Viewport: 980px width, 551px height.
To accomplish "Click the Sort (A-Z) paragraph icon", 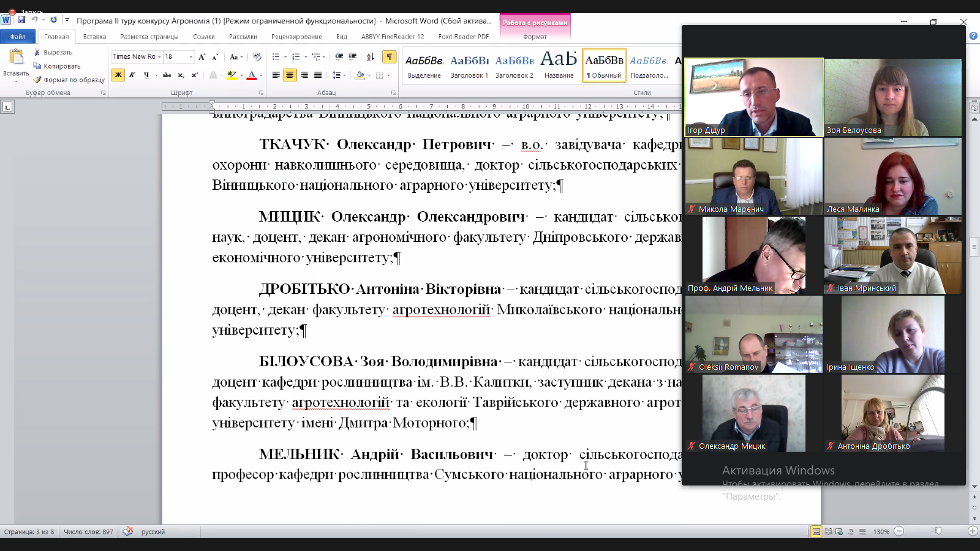I will (x=371, y=57).
